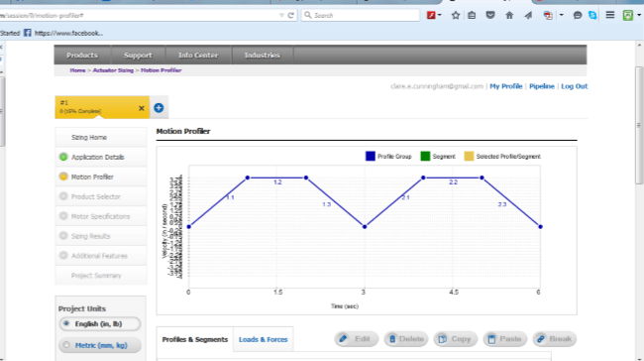
Task: Click the Break button
Action: point(555,339)
